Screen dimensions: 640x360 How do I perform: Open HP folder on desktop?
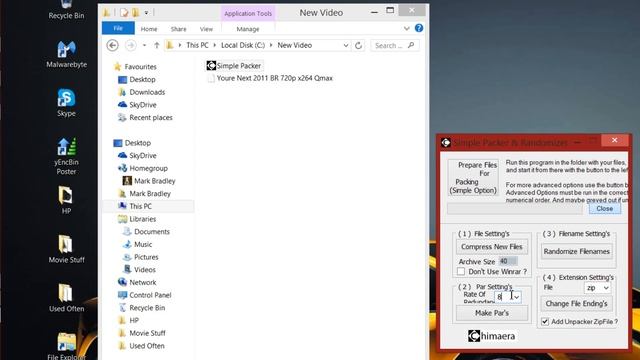pyautogui.click(x=66, y=200)
